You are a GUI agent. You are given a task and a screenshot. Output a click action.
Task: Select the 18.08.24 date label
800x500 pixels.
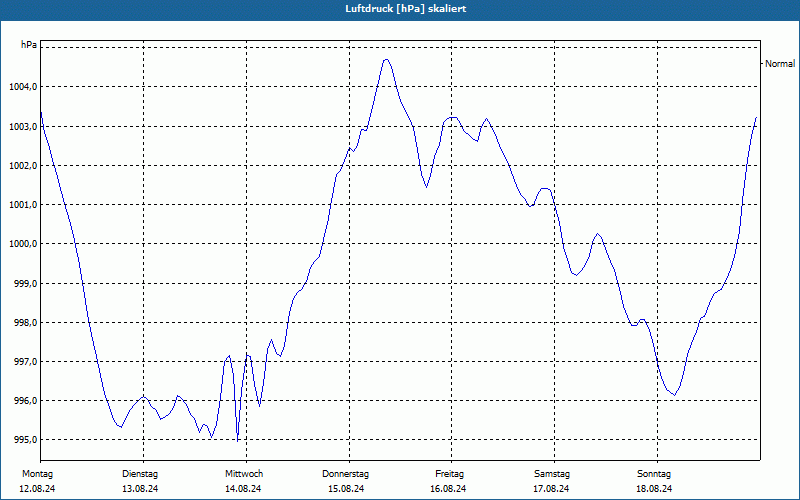[x=654, y=489]
